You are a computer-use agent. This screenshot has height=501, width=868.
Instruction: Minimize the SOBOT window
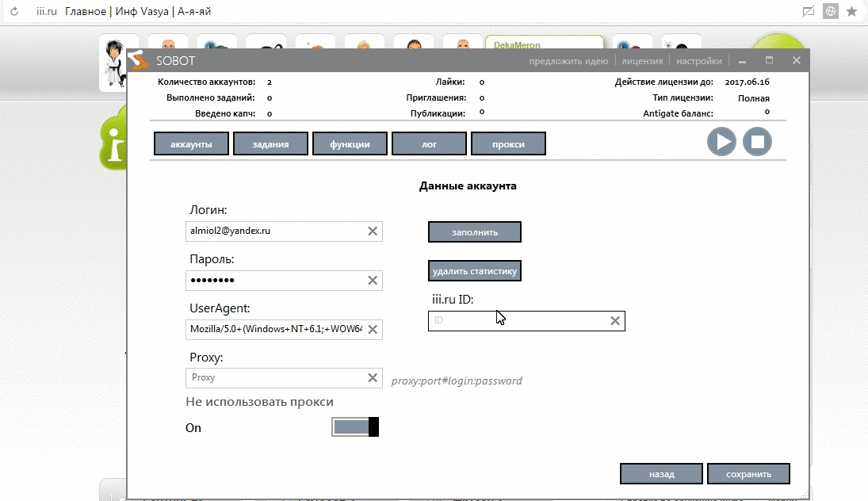(742, 61)
